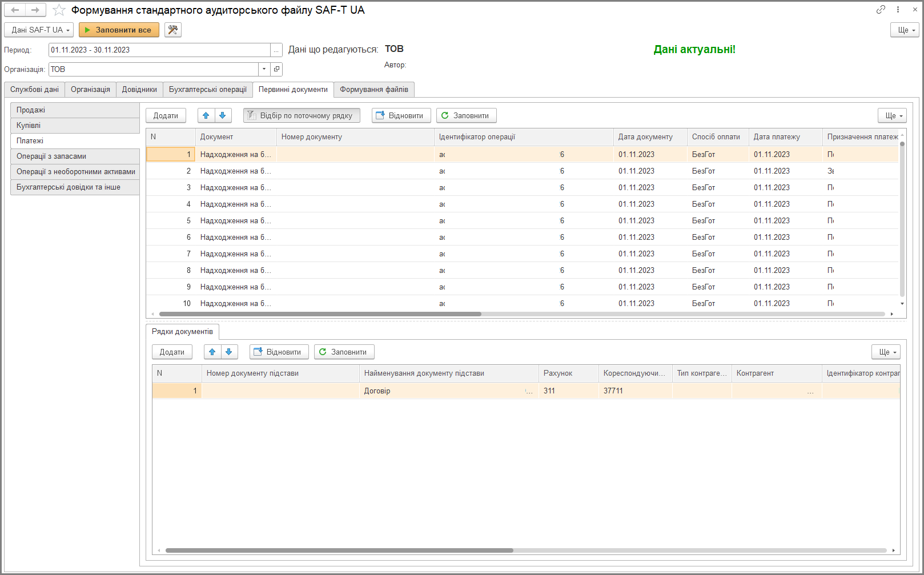The height and width of the screenshot is (575, 924).
Task: Copy link via the chain icon
Action: pos(881,9)
